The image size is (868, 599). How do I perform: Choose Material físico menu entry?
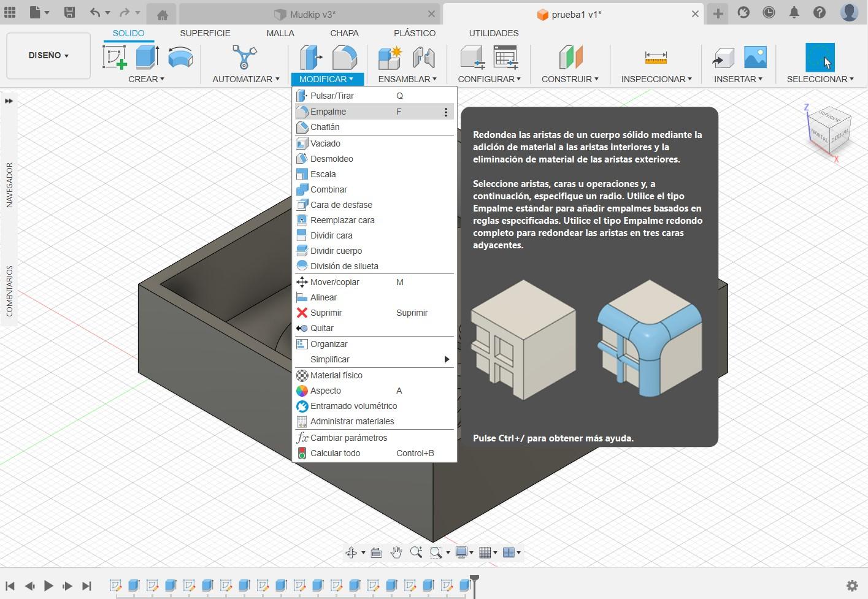[x=374, y=375]
